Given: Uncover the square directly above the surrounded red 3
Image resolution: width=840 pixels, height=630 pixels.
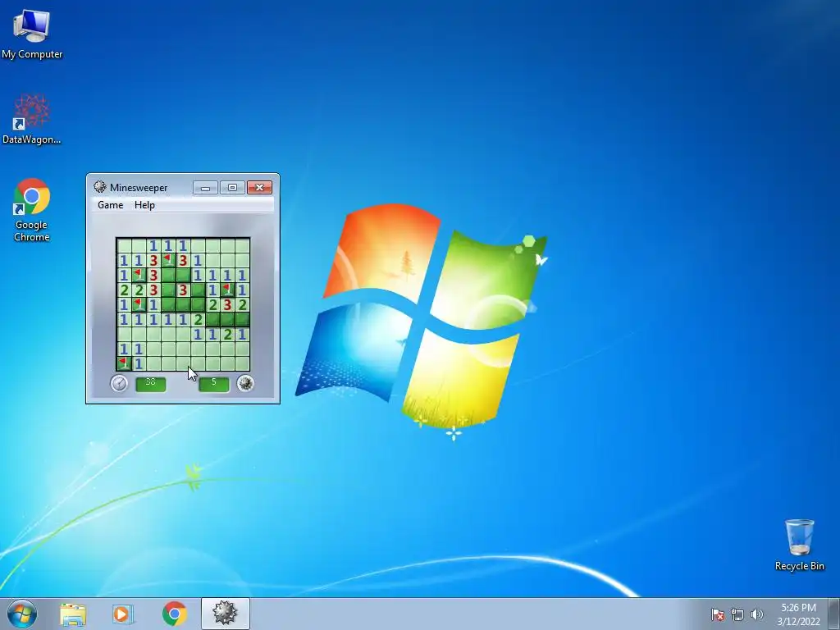Looking at the screenshot, I should pyautogui.click(x=183, y=276).
